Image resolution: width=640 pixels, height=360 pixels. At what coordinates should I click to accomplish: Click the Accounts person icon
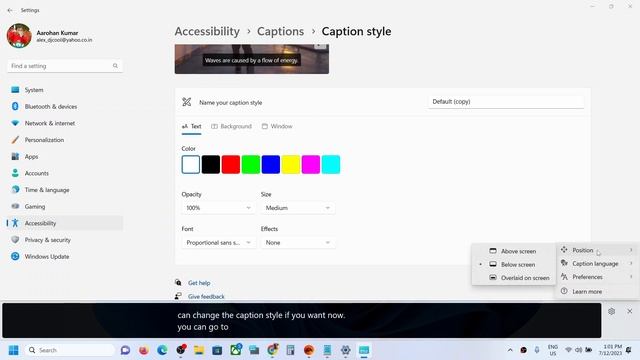tap(15, 173)
